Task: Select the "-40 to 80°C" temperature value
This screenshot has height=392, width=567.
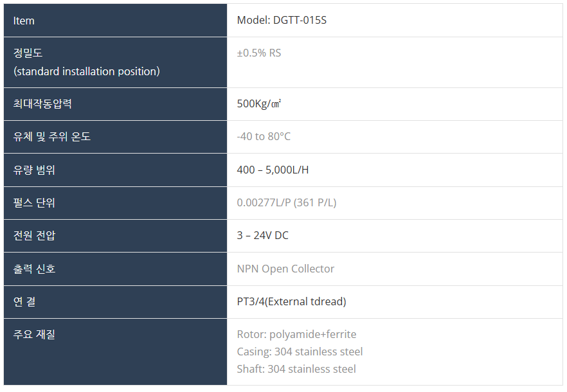Action: pos(264,137)
